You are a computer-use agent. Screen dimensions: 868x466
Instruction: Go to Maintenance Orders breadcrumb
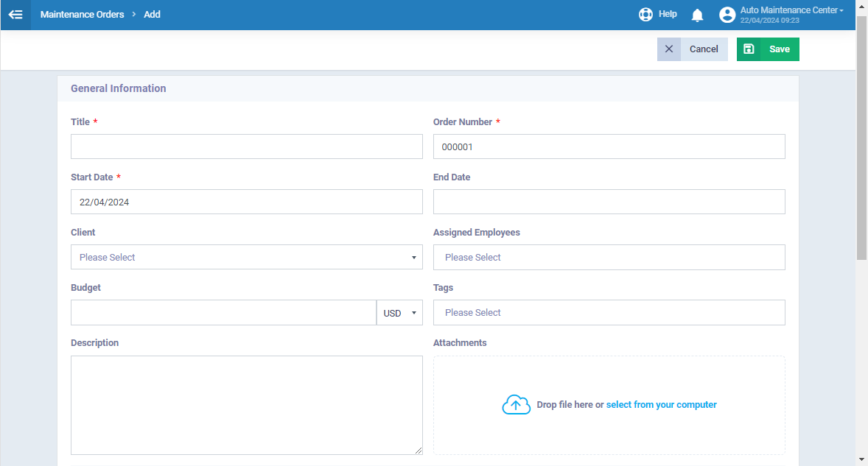(x=82, y=15)
